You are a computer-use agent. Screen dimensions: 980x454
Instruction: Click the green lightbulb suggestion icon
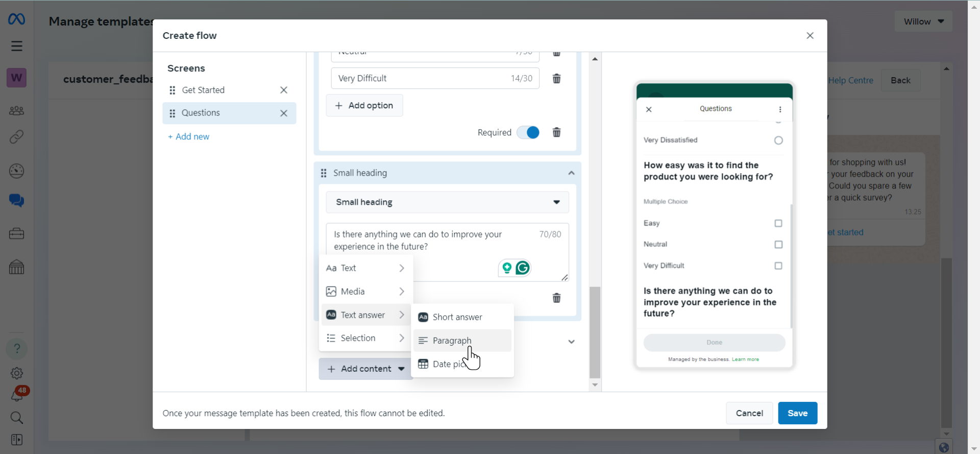click(x=507, y=268)
